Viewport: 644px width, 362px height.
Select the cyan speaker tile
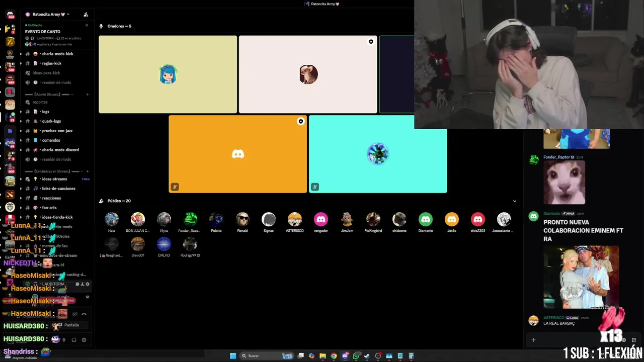click(378, 154)
